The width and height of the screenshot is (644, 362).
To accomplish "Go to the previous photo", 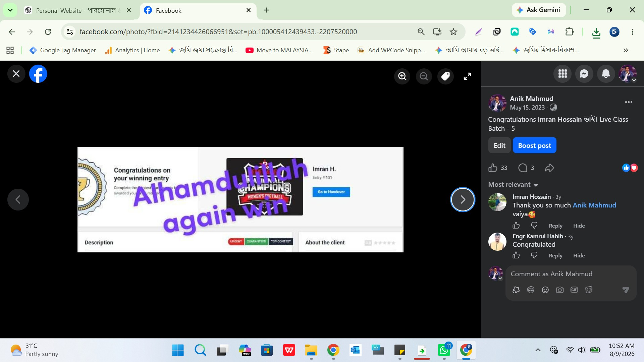I will (18, 199).
